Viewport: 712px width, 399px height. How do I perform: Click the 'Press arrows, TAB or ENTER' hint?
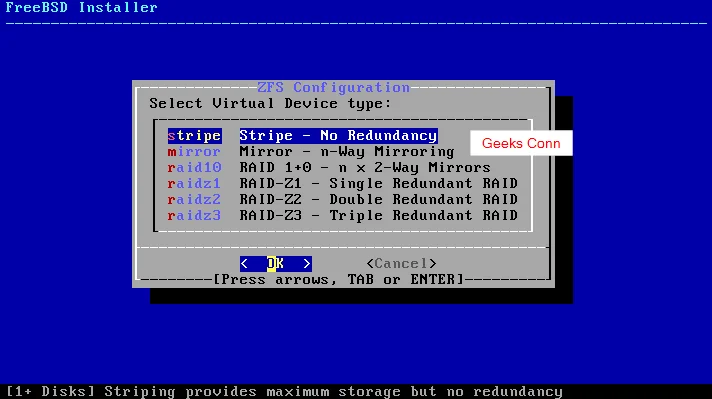(339, 280)
